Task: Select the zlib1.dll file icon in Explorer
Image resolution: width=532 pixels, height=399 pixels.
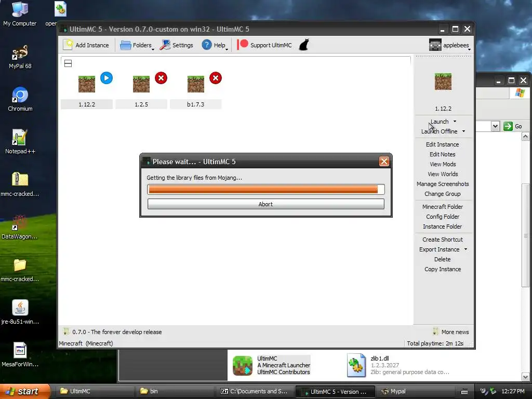Action: (356, 365)
